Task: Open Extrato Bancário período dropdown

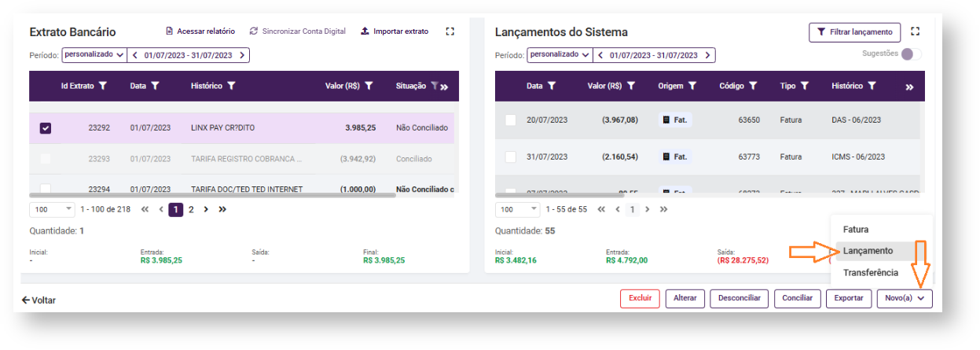Action: 94,55
